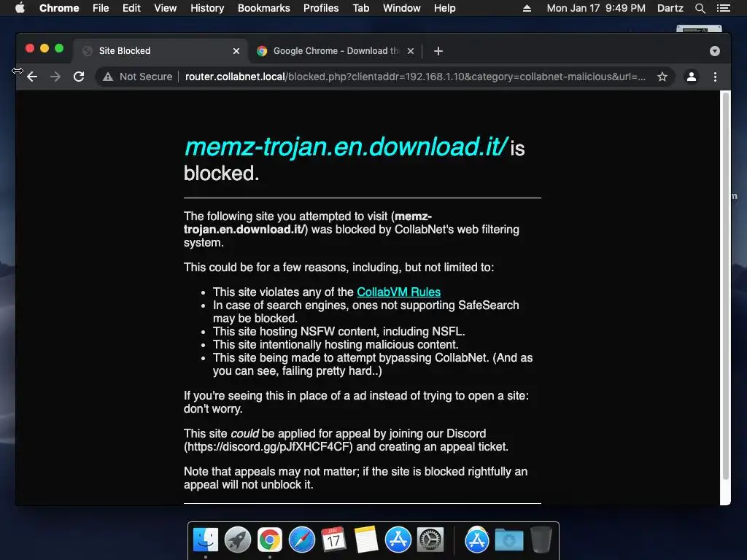The width and height of the screenshot is (747, 560).
Task: Open the Trash in Dock
Action: [541, 540]
